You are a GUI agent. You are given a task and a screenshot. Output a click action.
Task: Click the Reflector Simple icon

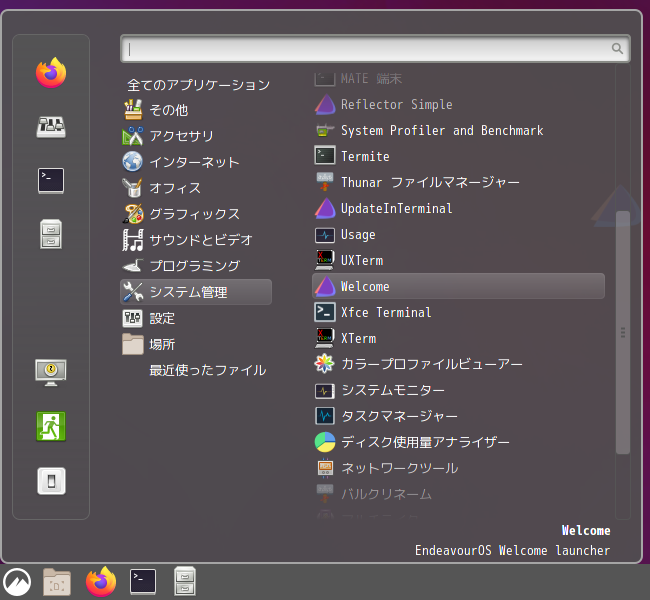pyautogui.click(x=325, y=104)
